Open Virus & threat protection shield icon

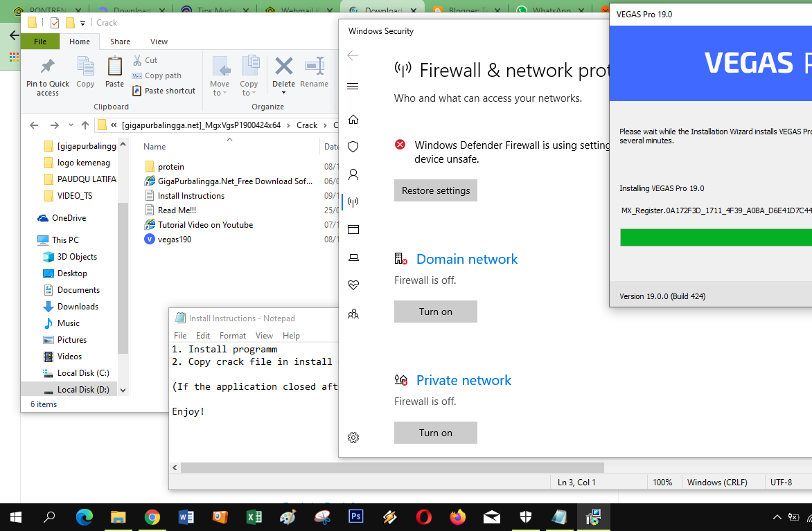click(353, 147)
